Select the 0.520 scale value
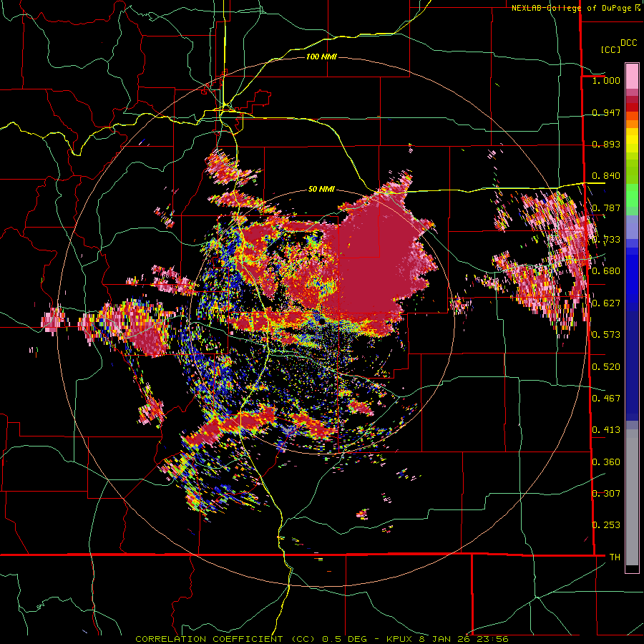Viewport: 644px width, 644px height. pyautogui.click(x=606, y=367)
